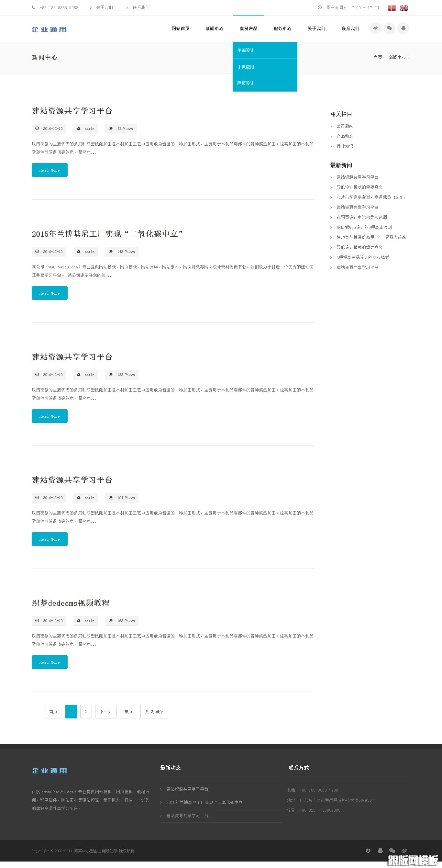
Task: Select the Danish flag language icon
Action: [x=392, y=8]
